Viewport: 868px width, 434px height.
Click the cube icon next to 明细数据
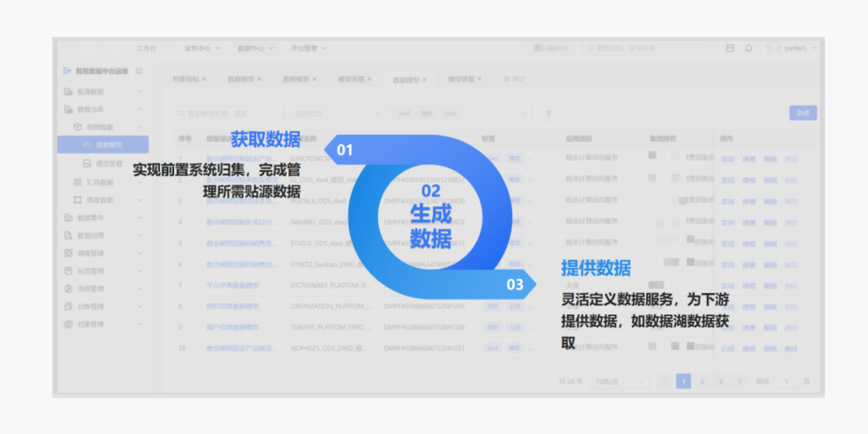[x=78, y=127]
